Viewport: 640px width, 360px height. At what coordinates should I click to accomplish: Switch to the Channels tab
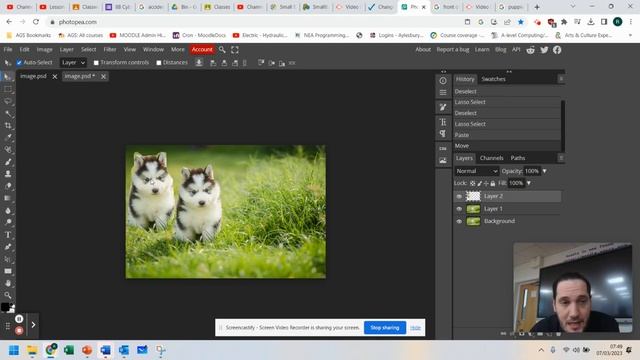pyautogui.click(x=491, y=158)
